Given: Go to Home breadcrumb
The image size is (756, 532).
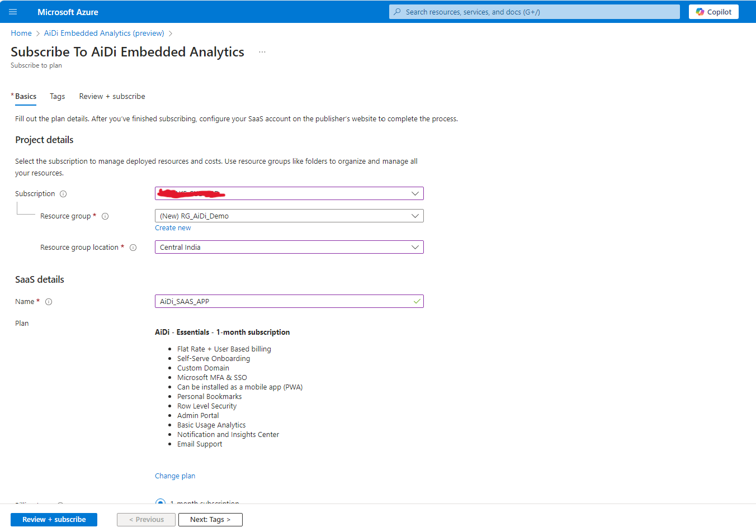Looking at the screenshot, I should 21,33.
